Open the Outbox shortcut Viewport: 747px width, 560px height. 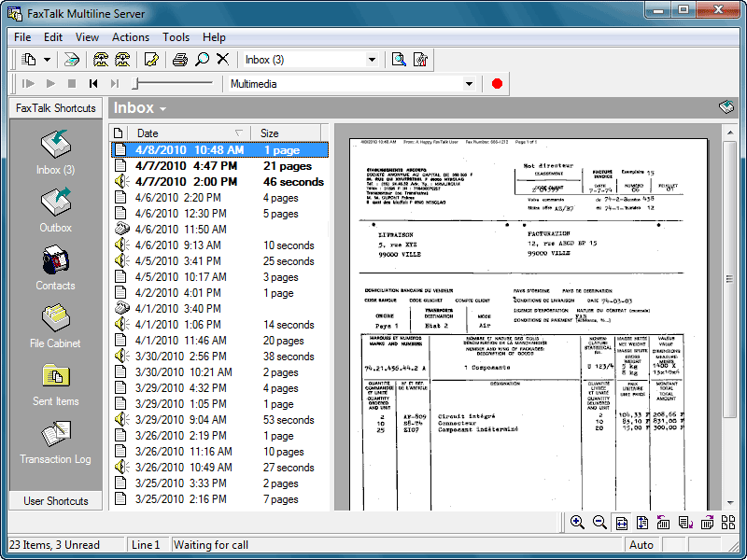click(56, 210)
